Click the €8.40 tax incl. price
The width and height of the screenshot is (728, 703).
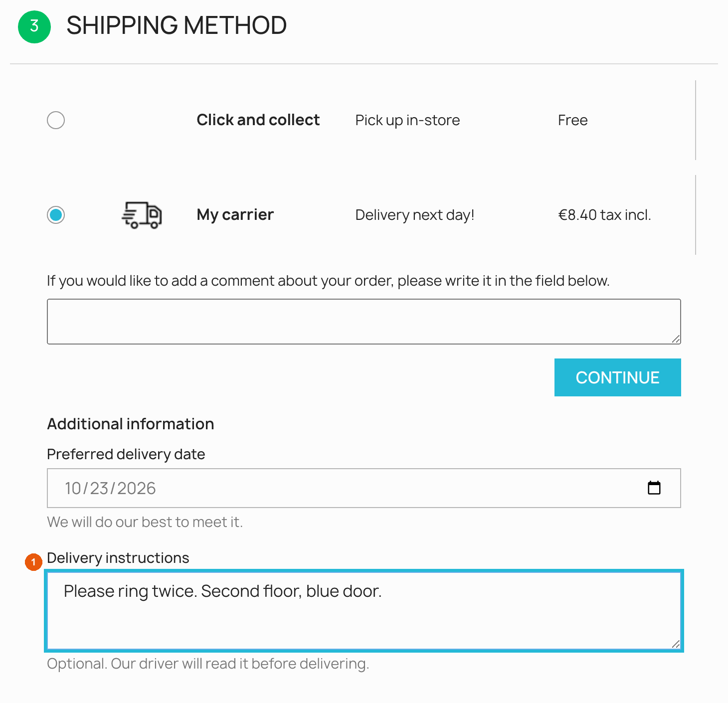point(604,215)
